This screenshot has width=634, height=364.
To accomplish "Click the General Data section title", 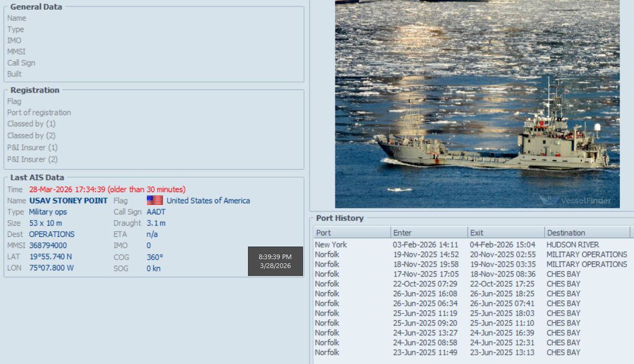I will 36,7.
